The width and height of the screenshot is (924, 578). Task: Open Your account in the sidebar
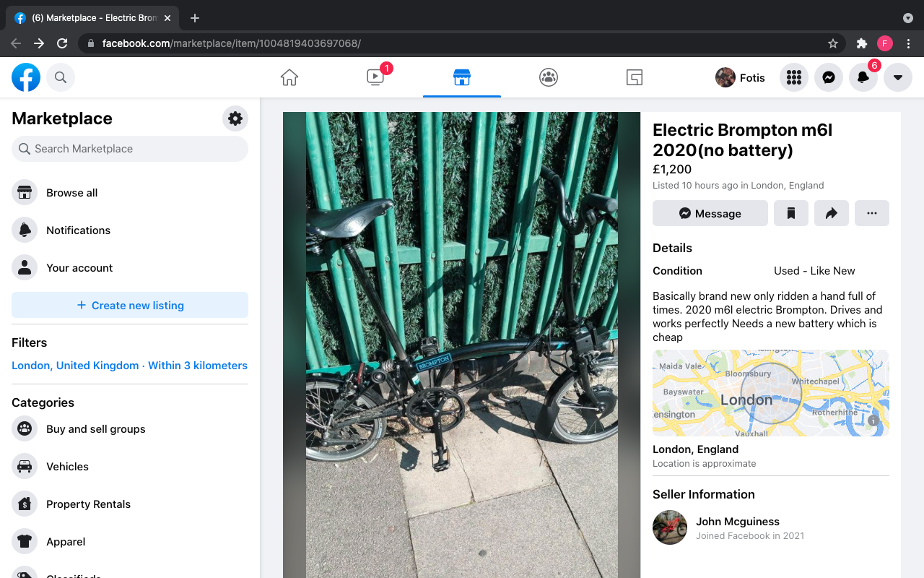(x=130, y=268)
